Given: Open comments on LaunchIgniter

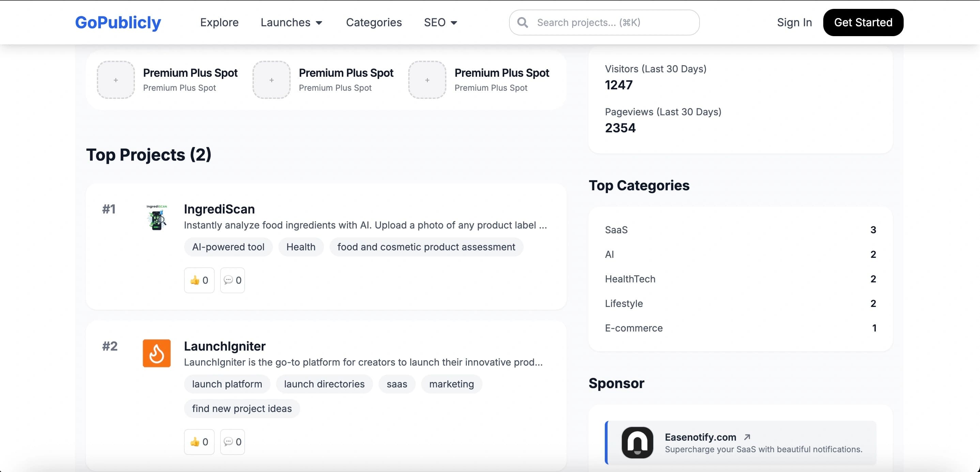Looking at the screenshot, I should pos(232,442).
